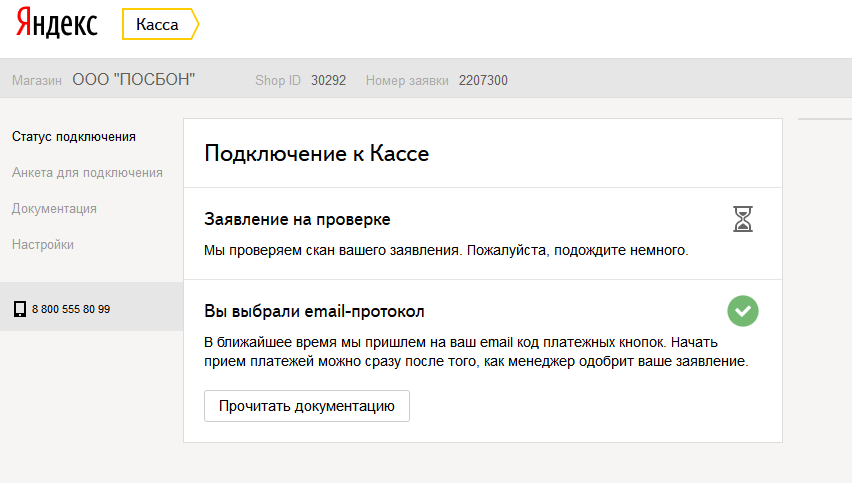Click support number 8 800 555 80 99
The image size is (852, 483).
coord(71,309)
